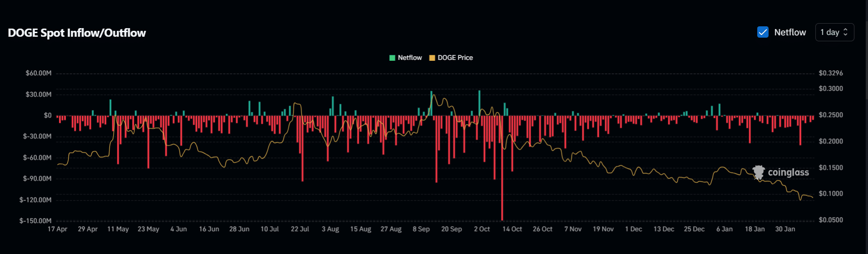Click the 27 Aug date label

[x=391, y=229]
